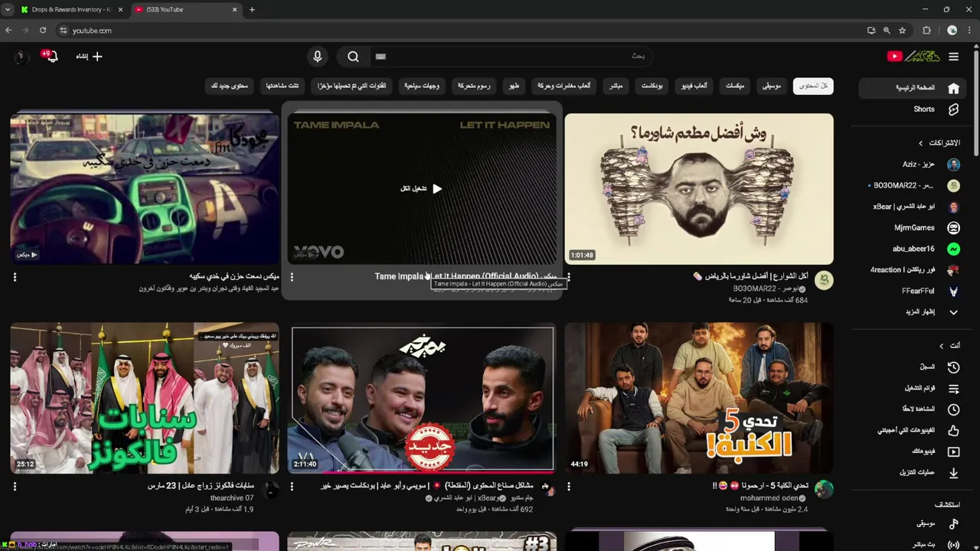The width and height of the screenshot is (980, 551).
Task: Open more options for the xBear podcast video
Action: [292, 486]
